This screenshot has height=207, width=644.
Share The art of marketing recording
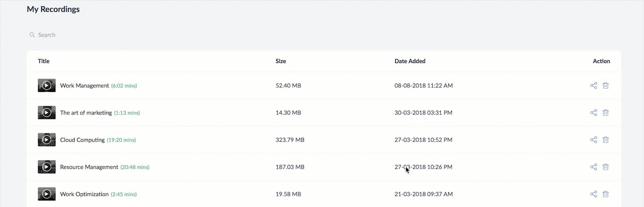[x=594, y=113]
